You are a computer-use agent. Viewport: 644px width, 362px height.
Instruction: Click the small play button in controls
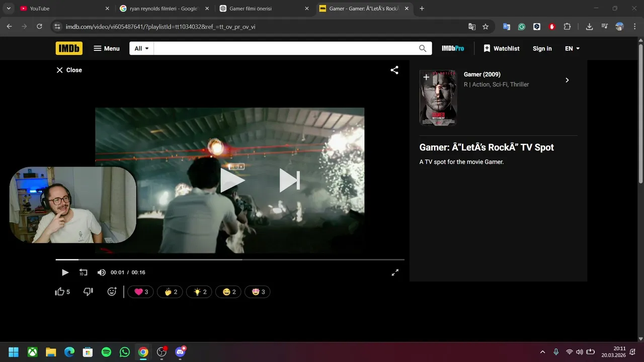click(x=65, y=273)
